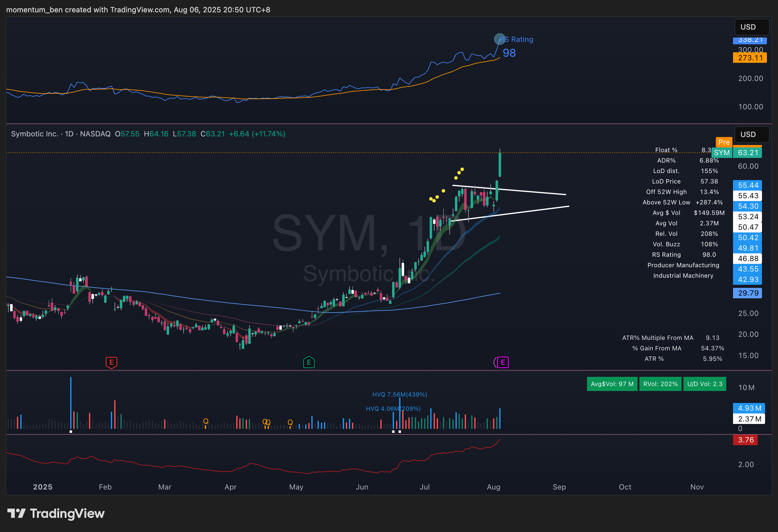Click the Symbotic Inc. chart title
778x532 pixels.
click(35, 134)
